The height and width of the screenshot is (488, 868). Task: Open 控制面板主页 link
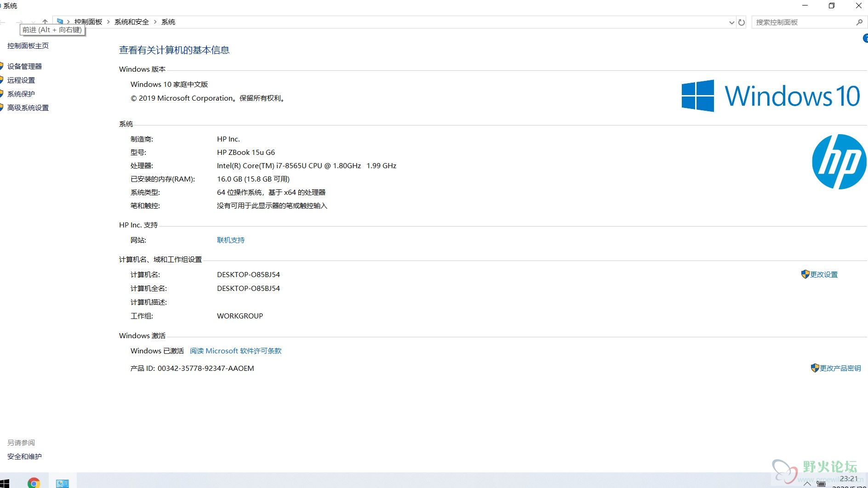click(28, 45)
